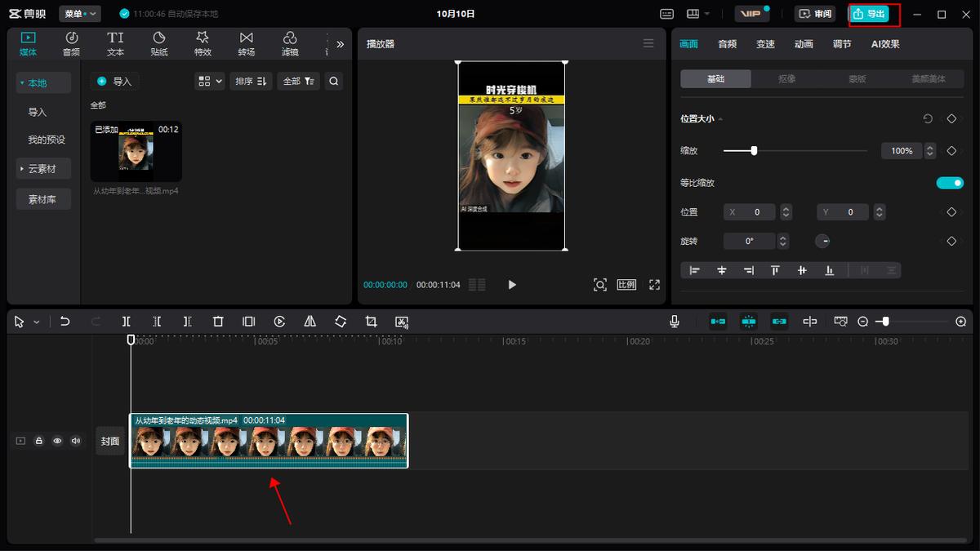Open the 排序 sort dropdown
The height and width of the screenshot is (551, 980).
point(251,81)
